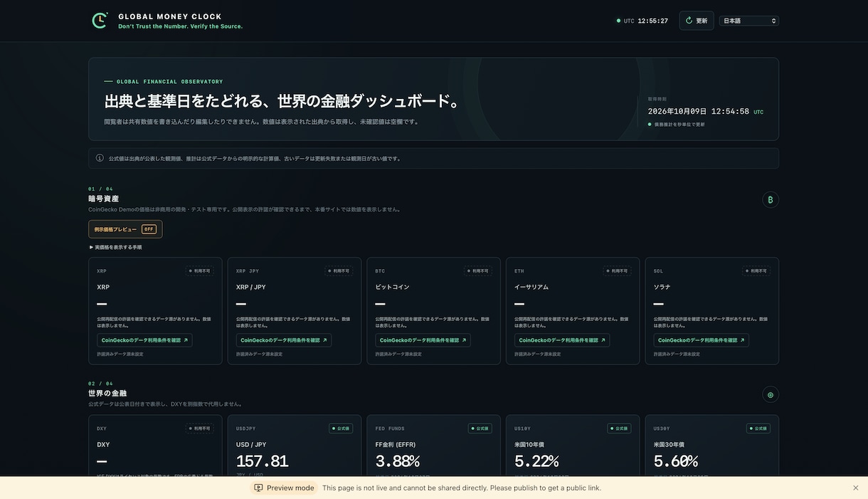Click timestamp 2026年10月09日 12:54:58

point(698,112)
